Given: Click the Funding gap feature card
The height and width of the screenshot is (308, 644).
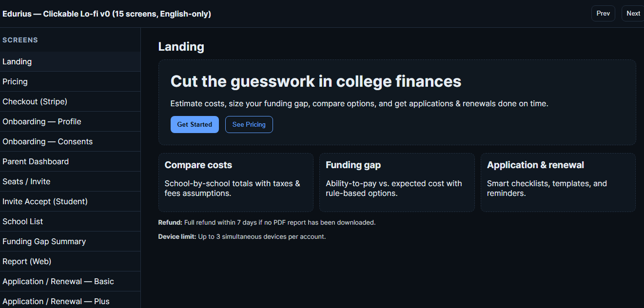Looking at the screenshot, I should [x=397, y=182].
